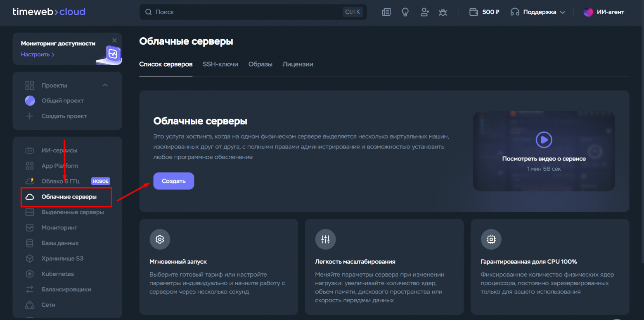This screenshot has height=320, width=644.
Task: Open the news/documentation icon in header
Action: coord(386,12)
